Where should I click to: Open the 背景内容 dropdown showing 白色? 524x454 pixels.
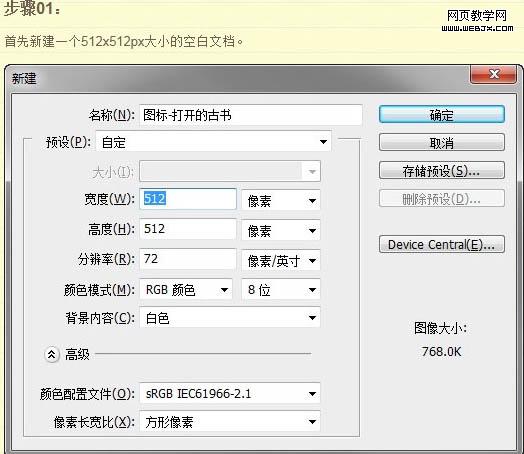coord(230,317)
